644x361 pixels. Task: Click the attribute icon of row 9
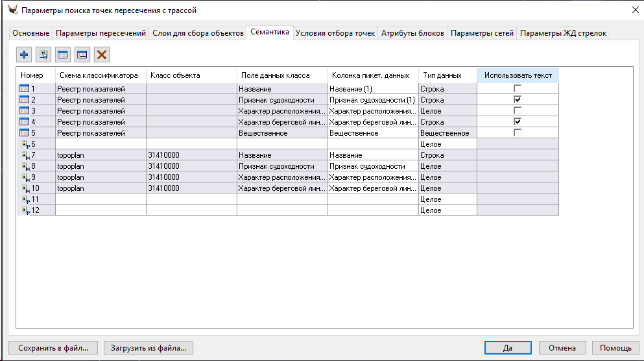click(26, 177)
